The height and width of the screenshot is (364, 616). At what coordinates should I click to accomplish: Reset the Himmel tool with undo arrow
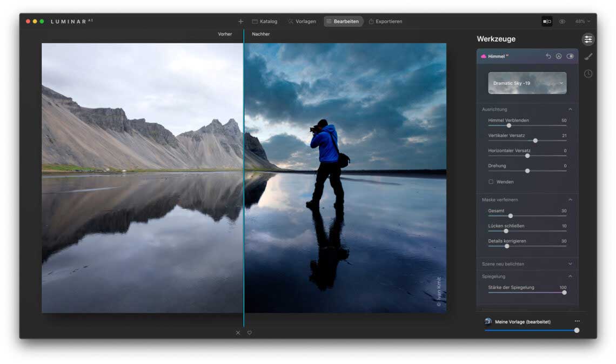[548, 56]
